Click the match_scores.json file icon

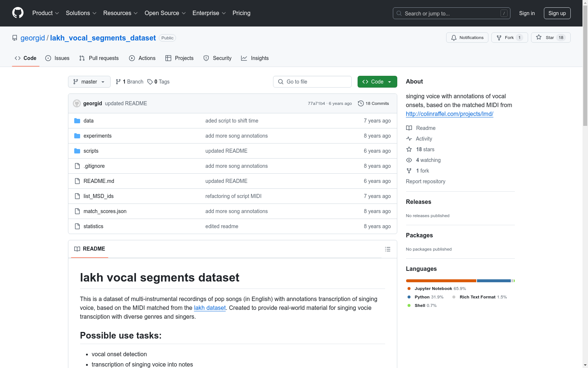click(x=77, y=211)
